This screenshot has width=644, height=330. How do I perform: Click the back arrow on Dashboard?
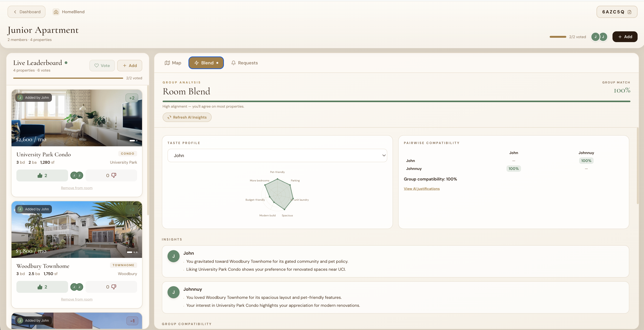tap(15, 12)
